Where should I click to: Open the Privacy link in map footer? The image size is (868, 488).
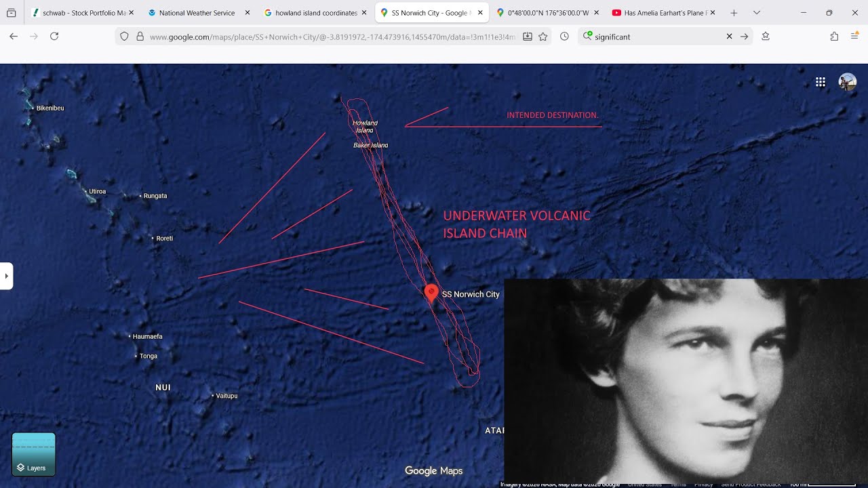tap(703, 485)
